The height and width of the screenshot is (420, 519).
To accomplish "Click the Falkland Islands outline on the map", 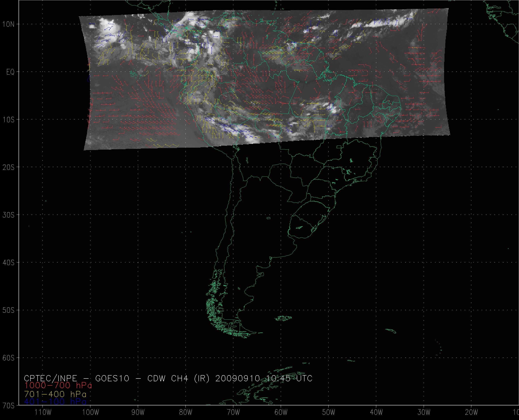I will pyautogui.click(x=284, y=318).
